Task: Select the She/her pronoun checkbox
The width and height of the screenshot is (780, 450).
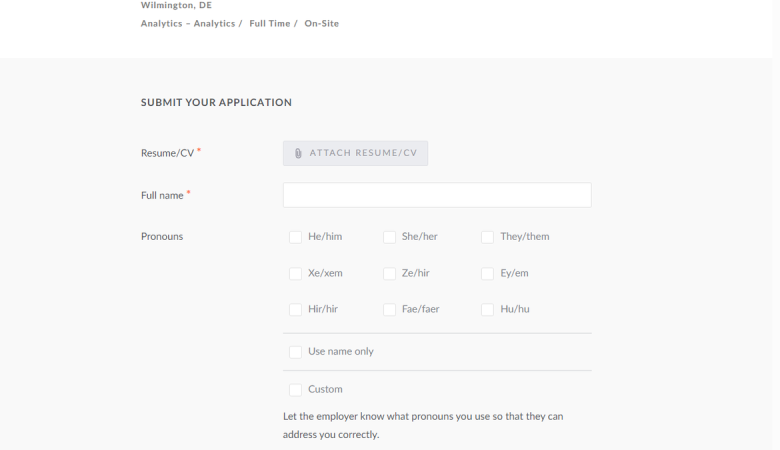Action: tap(389, 237)
